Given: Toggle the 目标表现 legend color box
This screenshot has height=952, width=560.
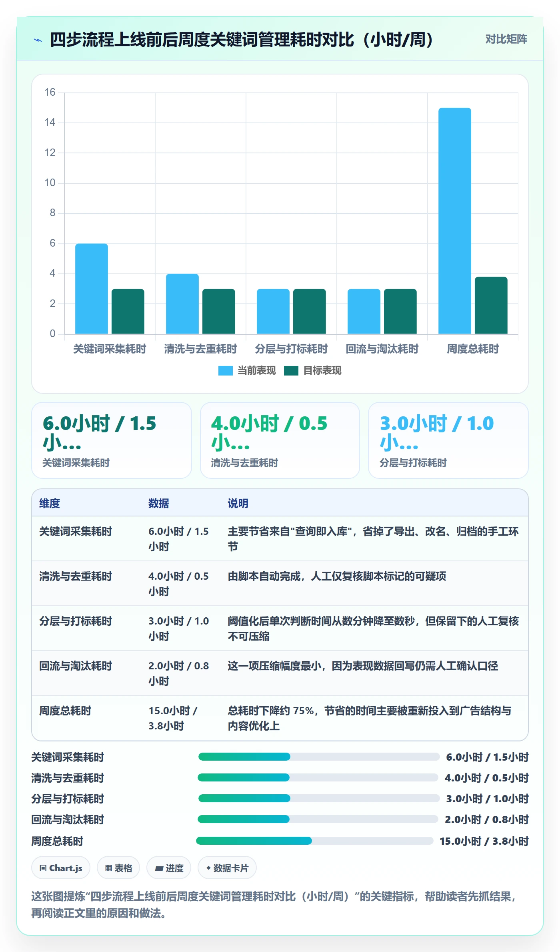Looking at the screenshot, I should [x=291, y=371].
